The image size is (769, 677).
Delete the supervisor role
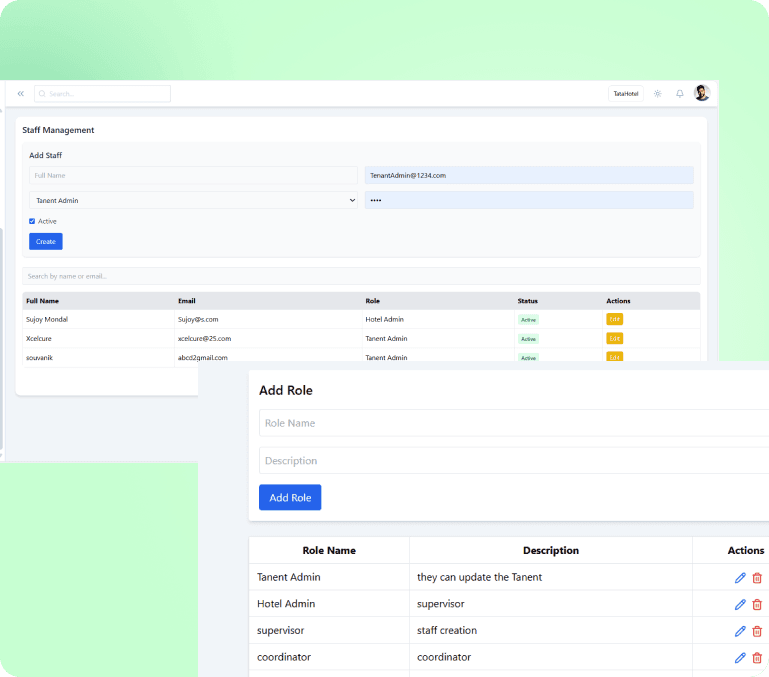coord(757,631)
